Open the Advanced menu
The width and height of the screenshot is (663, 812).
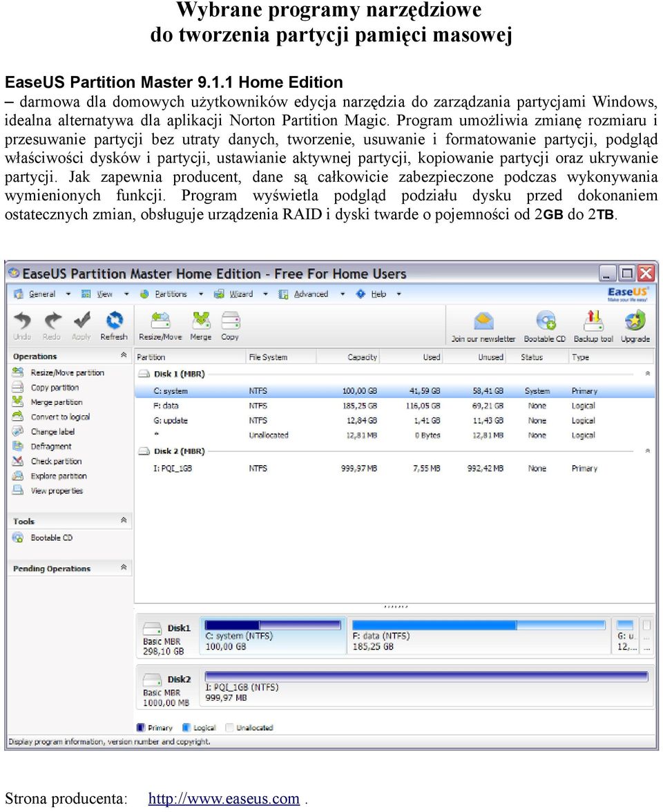tap(311, 294)
